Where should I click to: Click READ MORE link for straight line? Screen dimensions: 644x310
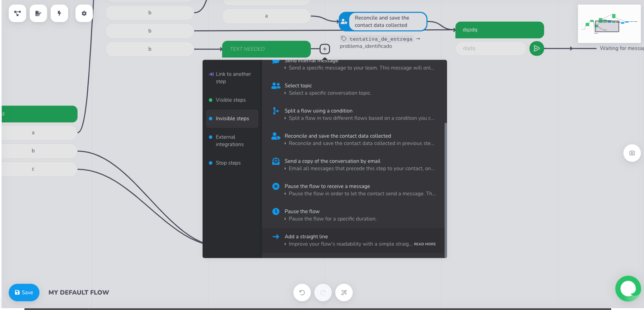pyautogui.click(x=425, y=244)
